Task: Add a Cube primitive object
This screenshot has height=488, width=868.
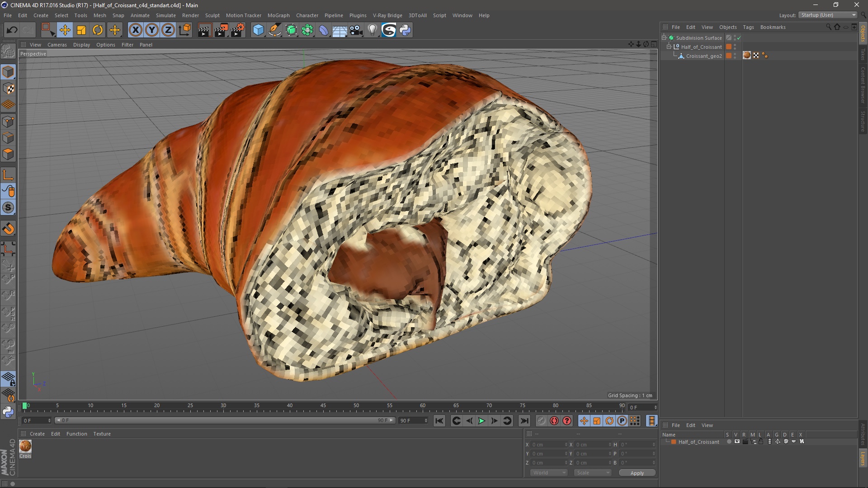Action: 258,30
